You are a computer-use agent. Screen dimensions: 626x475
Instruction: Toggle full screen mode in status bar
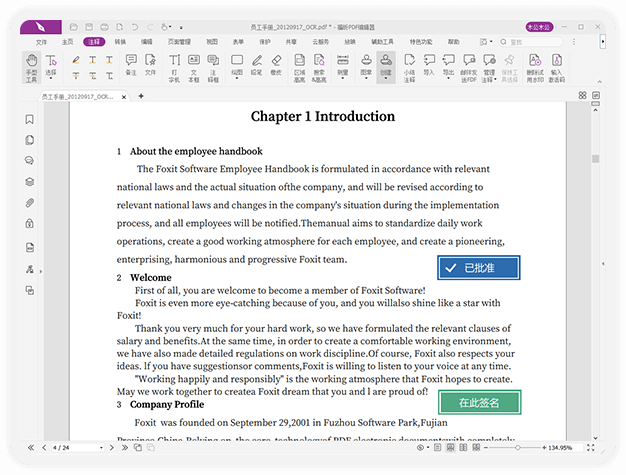click(590, 447)
